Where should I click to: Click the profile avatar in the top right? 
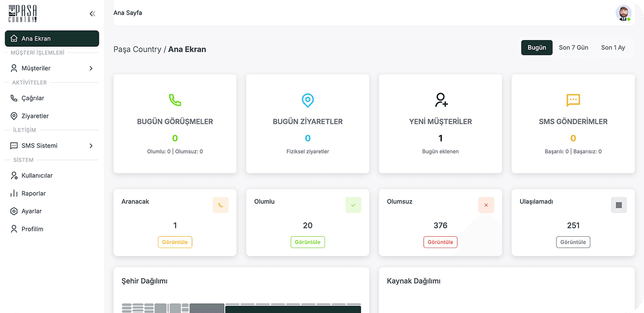(x=623, y=13)
